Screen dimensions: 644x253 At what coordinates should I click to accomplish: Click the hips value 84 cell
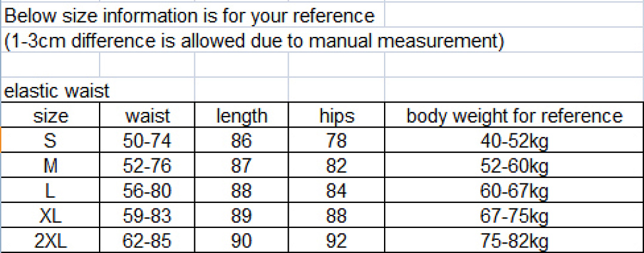[x=336, y=191]
